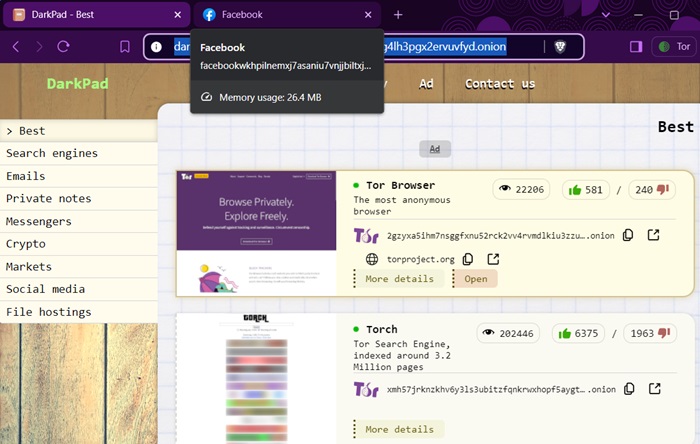Image resolution: width=700 pixels, height=444 pixels.
Task: Click the browser forward arrow
Action: click(39, 46)
